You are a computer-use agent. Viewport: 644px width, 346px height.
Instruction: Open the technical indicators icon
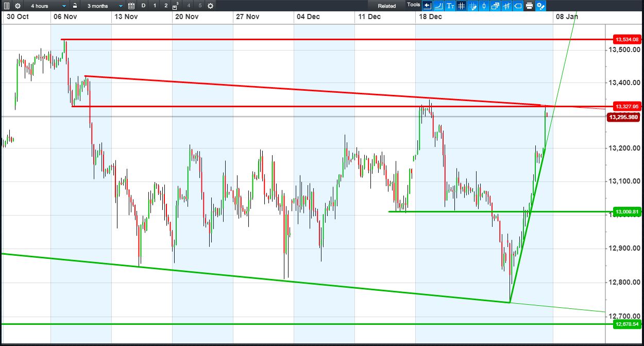click(506, 6)
